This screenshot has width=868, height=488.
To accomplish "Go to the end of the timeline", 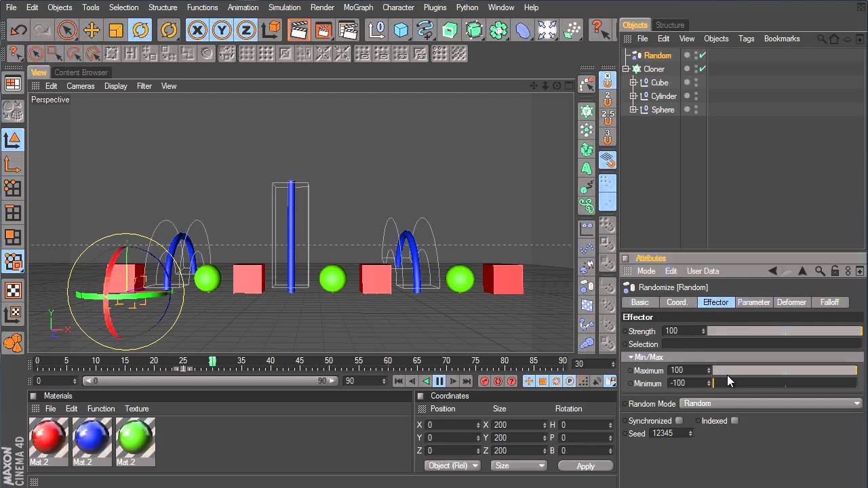I will click(467, 381).
